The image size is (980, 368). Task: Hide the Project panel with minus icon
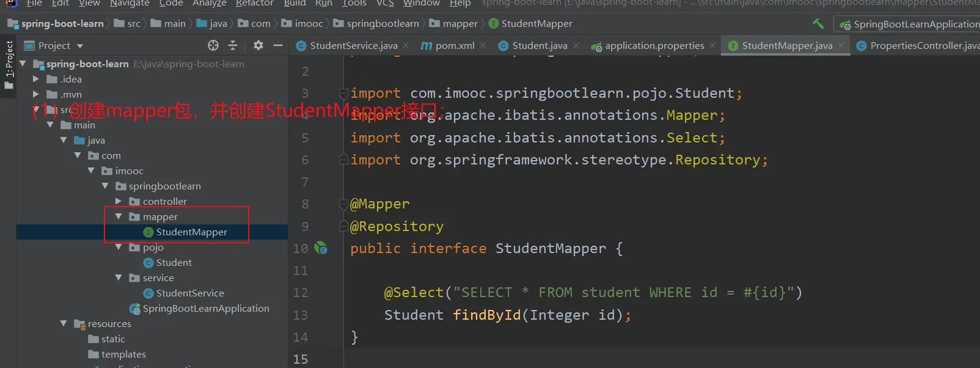278,45
